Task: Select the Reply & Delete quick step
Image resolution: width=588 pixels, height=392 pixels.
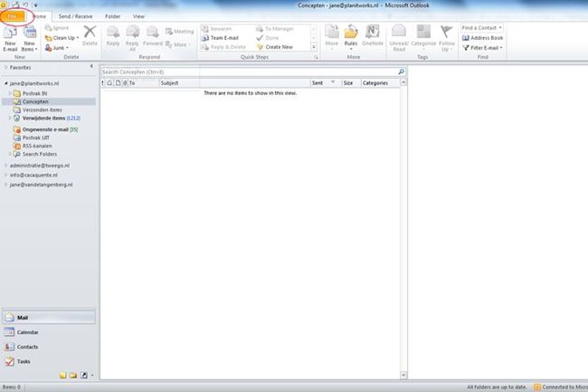Action: click(x=223, y=47)
